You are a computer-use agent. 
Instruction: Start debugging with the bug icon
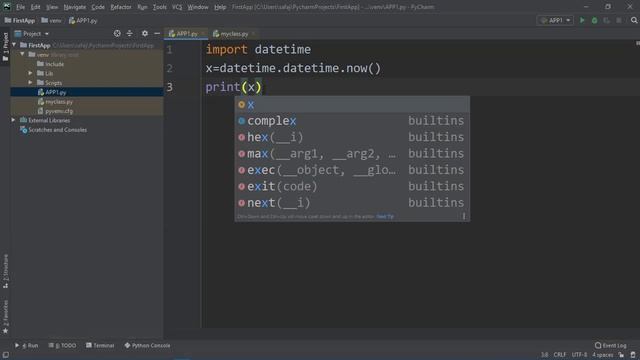pos(594,20)
